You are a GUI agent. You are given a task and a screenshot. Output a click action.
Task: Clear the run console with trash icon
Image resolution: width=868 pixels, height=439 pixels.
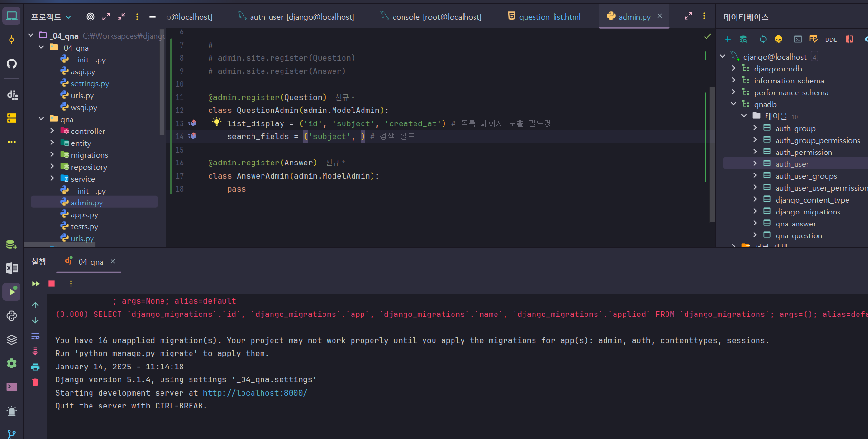pyautogui.click(x=35, y=382)
